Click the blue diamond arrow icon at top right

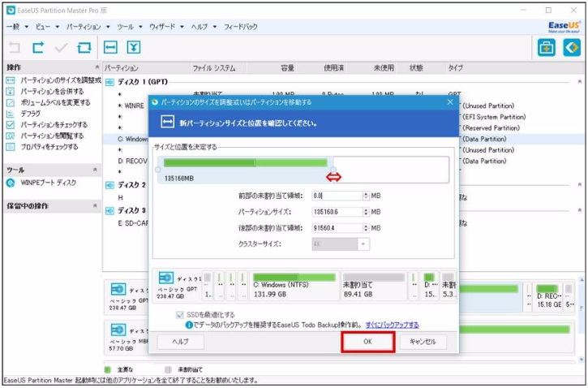click(572, 48)
